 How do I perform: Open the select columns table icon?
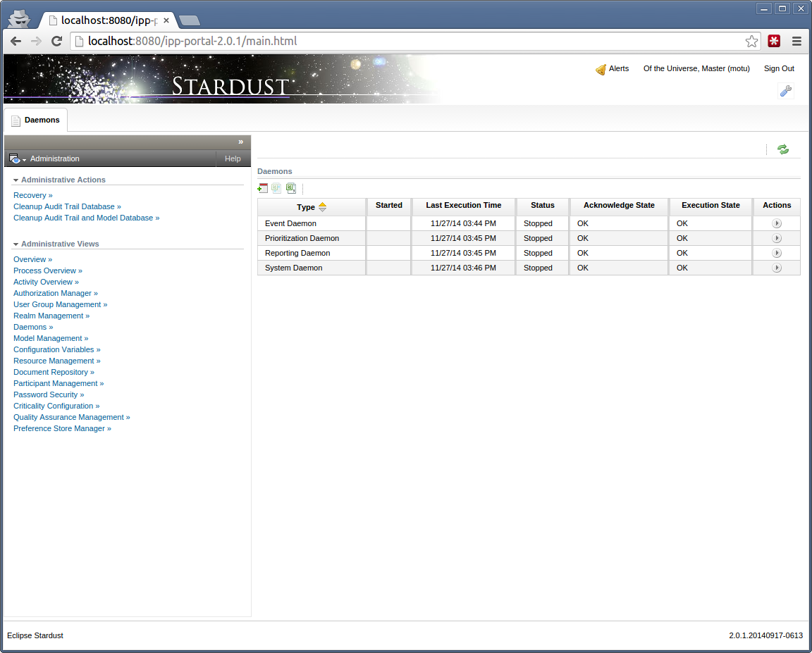coord(262,188)
